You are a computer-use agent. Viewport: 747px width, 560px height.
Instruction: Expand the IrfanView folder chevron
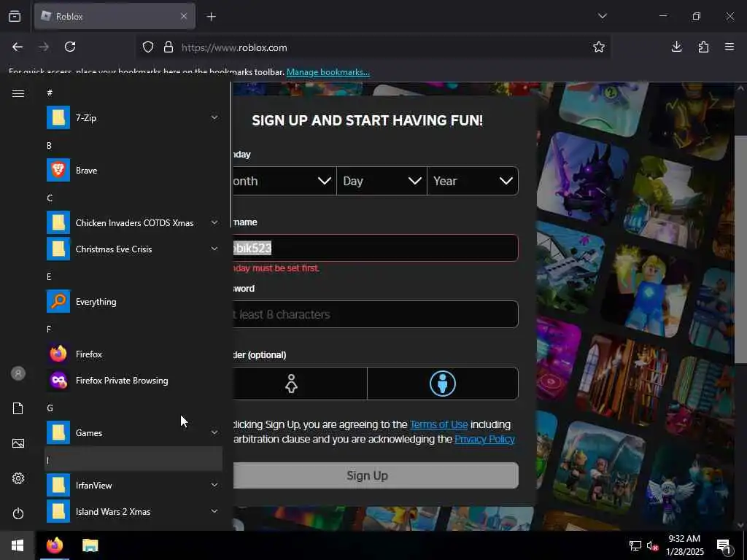214,485
